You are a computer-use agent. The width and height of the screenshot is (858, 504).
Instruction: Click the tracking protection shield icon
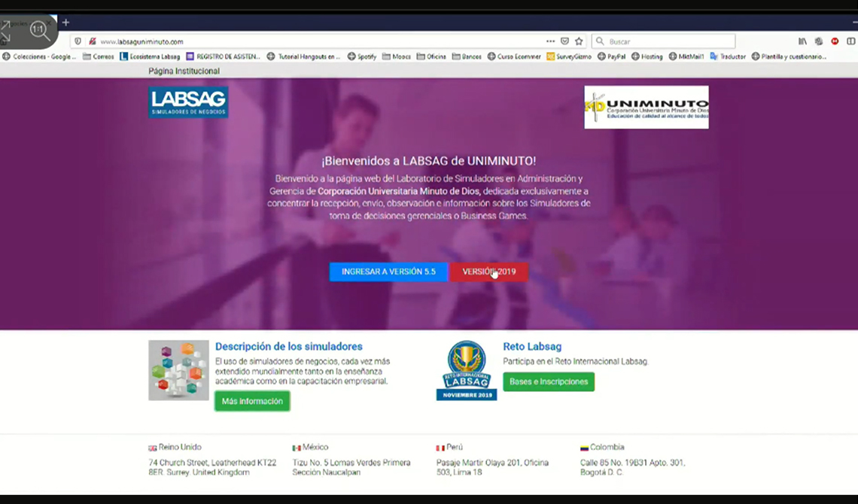78,41
